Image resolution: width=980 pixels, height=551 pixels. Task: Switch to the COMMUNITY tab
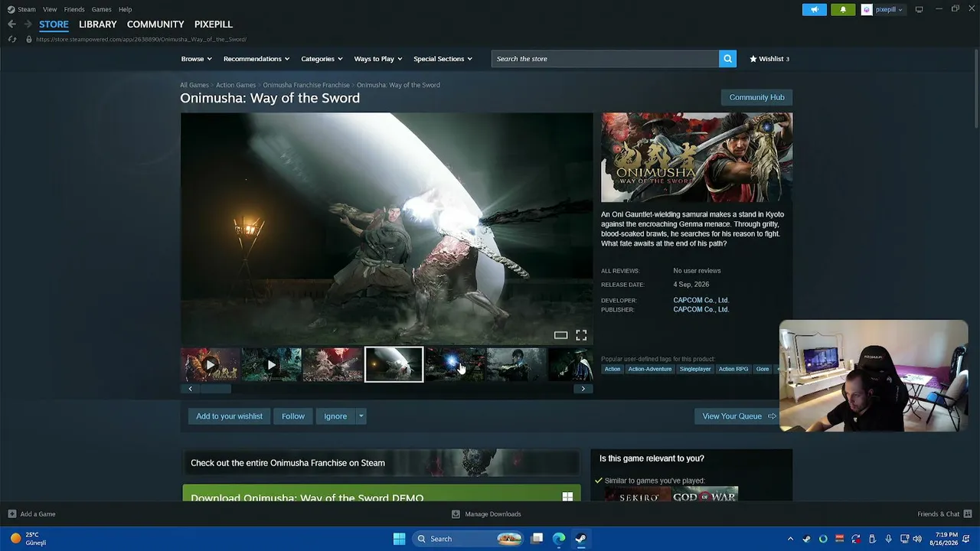coord(155,24)
